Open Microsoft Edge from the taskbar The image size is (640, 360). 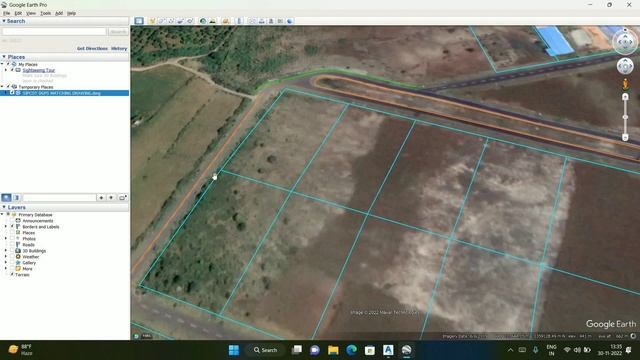pyautogui.click(x=351, y=350)
